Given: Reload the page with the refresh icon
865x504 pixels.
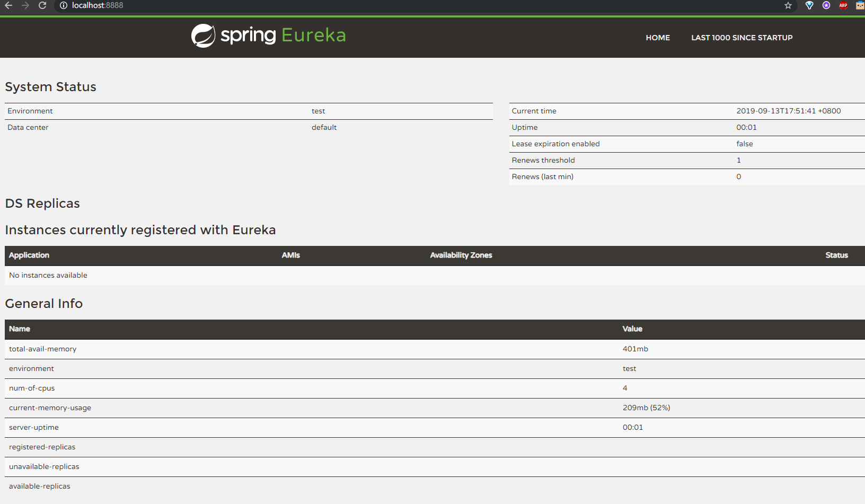Looking at the screenshot, I should (x=42, y=5).
